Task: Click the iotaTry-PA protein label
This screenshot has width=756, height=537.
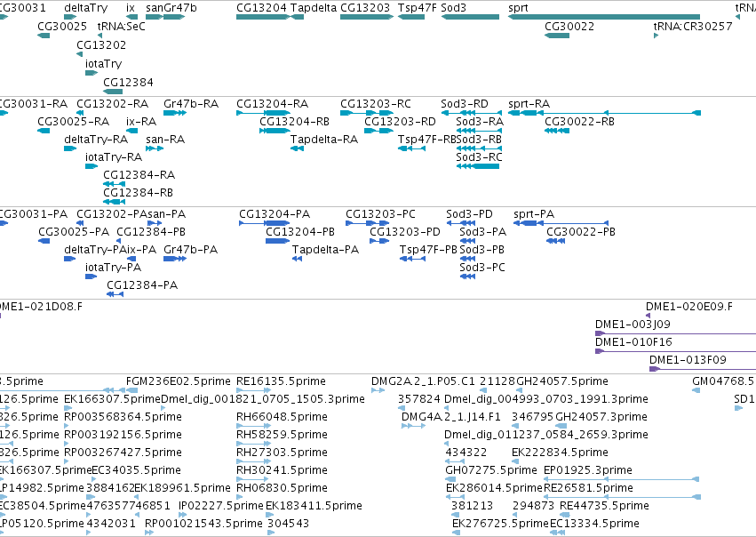Action: (114, 268)
